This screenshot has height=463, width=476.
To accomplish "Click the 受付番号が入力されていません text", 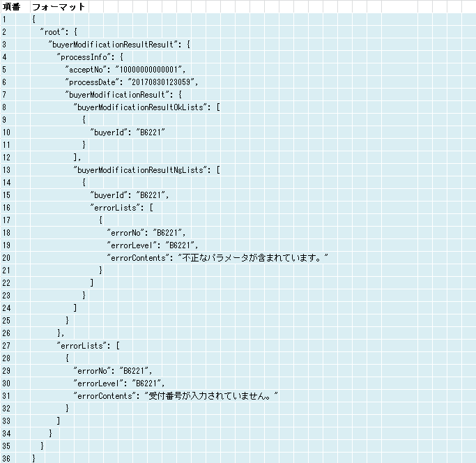I will (210, 396).
